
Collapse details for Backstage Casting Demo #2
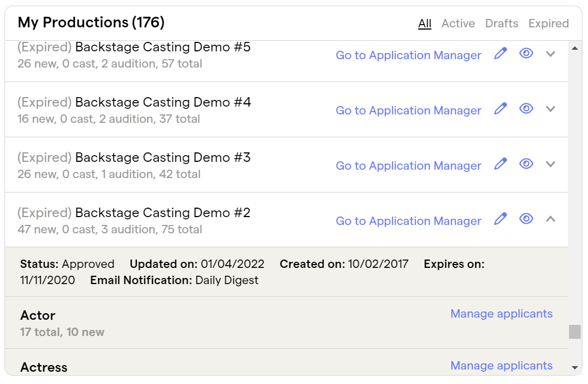click(551, 218)
